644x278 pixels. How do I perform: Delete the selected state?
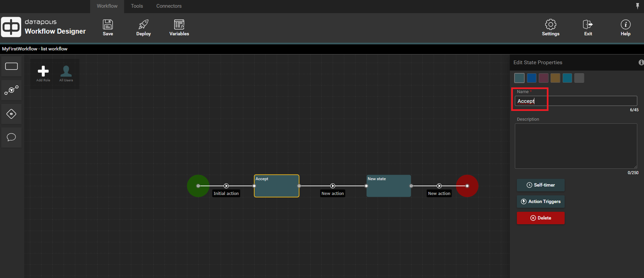pyautogui.click(x=540, y=218)
